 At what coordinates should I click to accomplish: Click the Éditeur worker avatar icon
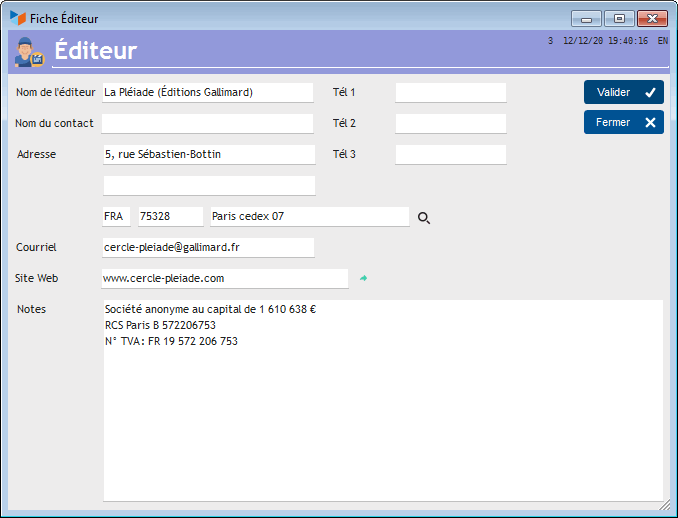tap(29, 52)
